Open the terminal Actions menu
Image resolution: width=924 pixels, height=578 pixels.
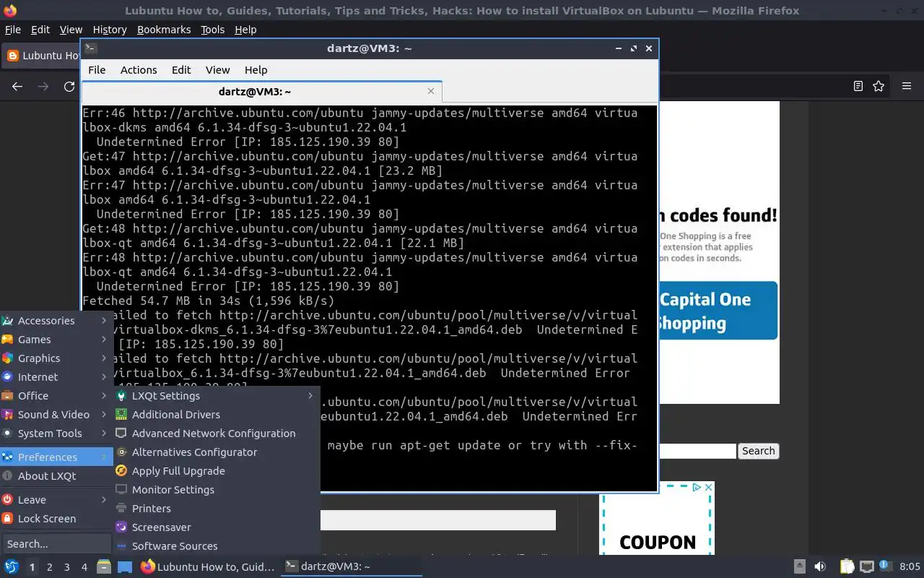[x=139, y=69]
